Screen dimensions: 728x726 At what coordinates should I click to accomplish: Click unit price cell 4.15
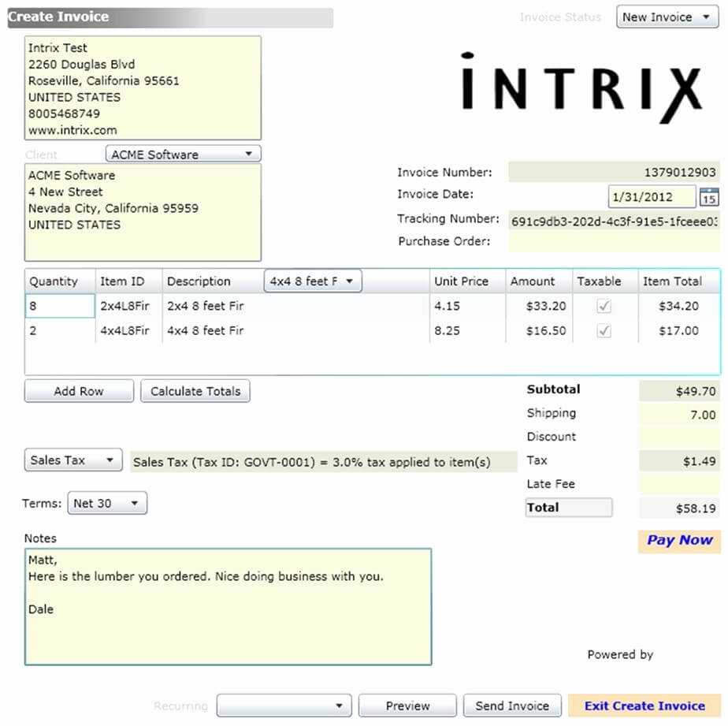468,306
